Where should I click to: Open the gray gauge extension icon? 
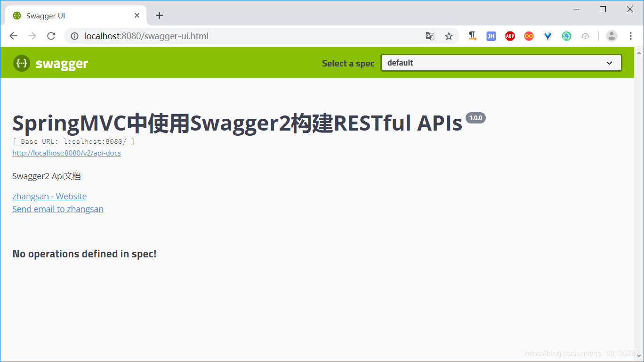(x=585, y=36)
